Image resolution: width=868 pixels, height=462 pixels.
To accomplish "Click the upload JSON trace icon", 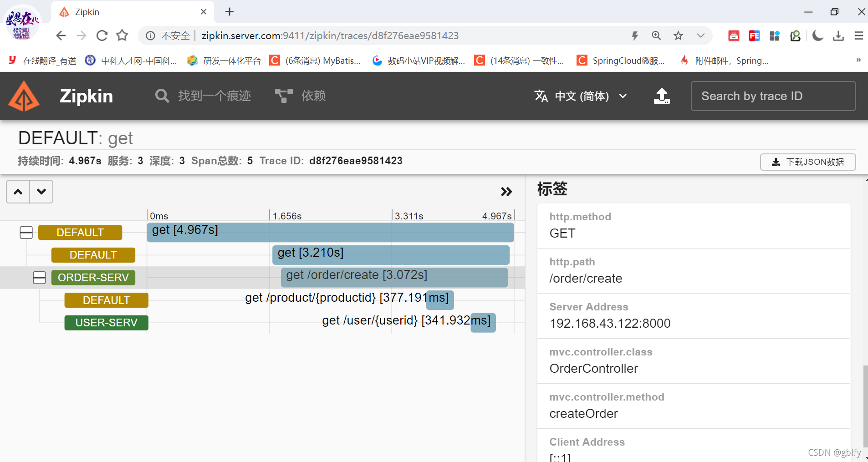I will pos(662,96).
